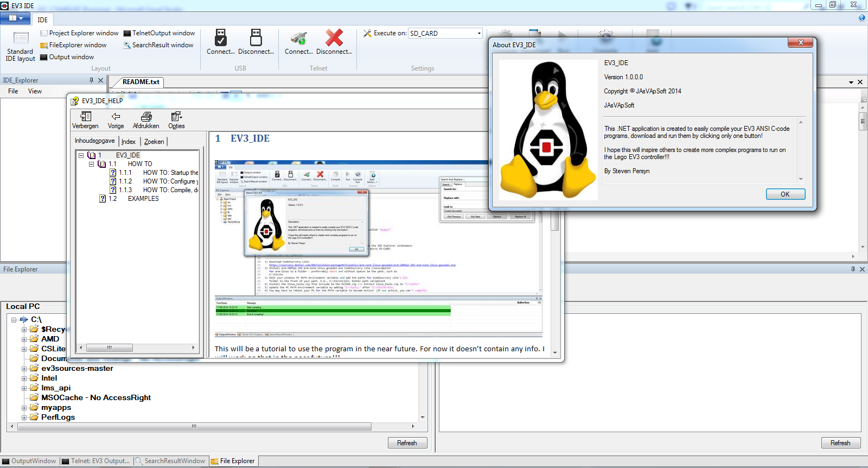Click Vorige back arrow in help window

point(116,121)
